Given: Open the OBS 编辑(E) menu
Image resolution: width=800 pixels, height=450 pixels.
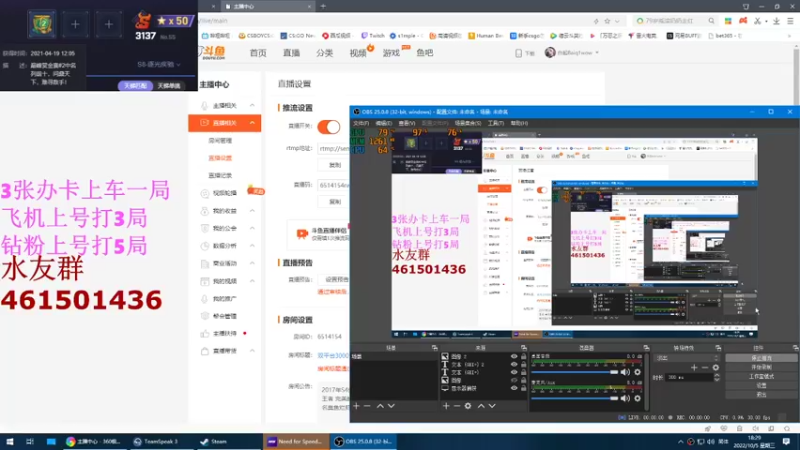Looking at the screenshot, I should (384, 123).
